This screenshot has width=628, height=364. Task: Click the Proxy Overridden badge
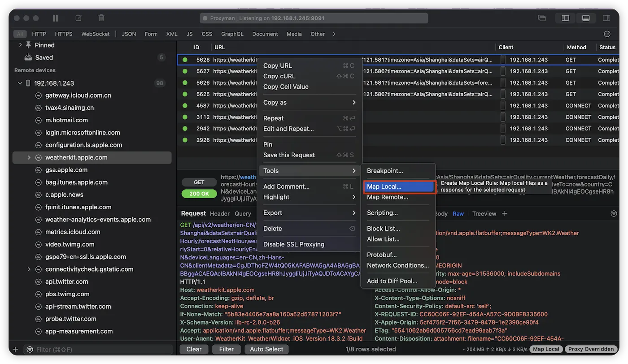point(590,349)
